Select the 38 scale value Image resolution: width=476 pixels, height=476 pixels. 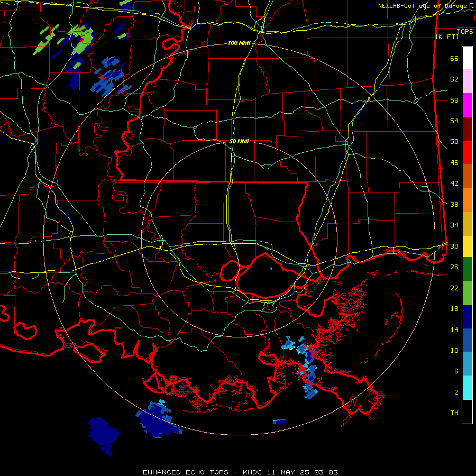coord(454,205)
